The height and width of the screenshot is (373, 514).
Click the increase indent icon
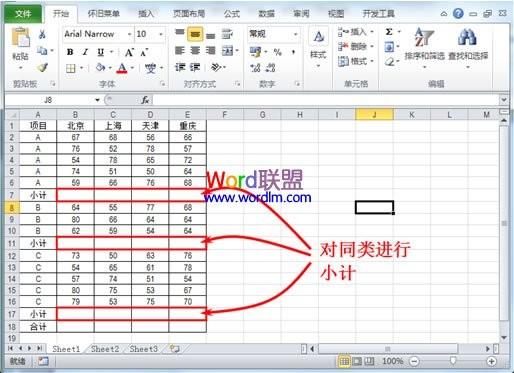(195, 68)
